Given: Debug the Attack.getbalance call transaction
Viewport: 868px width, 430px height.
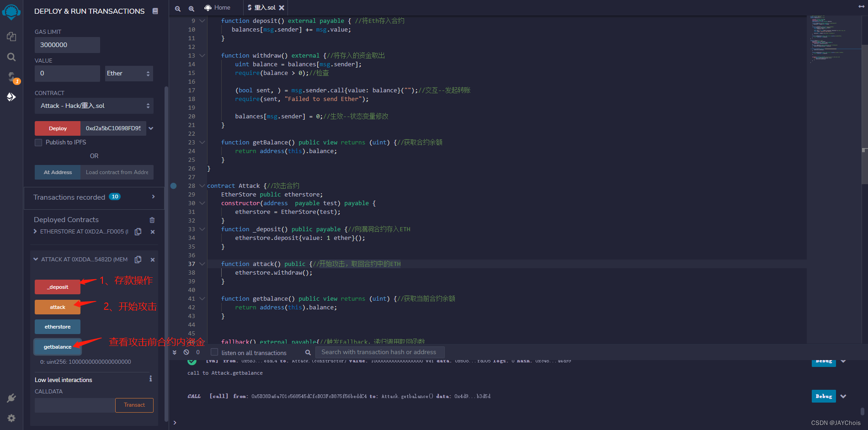Looking at the screenshot, I should [824, 396].
